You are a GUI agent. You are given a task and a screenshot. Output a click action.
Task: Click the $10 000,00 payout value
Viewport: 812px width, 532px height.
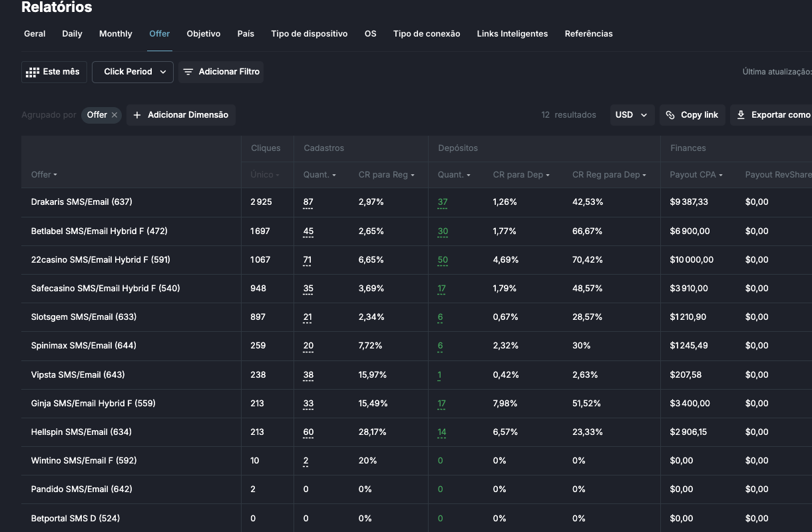click(692, 260)
